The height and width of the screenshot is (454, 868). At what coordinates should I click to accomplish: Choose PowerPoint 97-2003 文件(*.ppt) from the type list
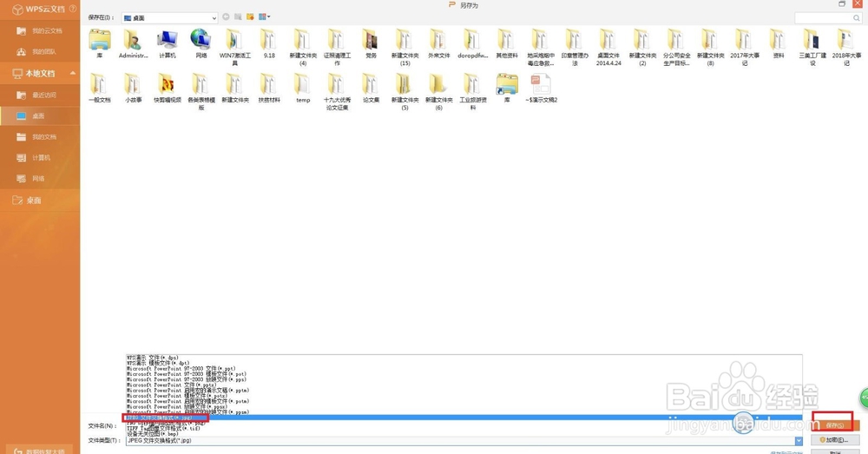tap(464, 369)
